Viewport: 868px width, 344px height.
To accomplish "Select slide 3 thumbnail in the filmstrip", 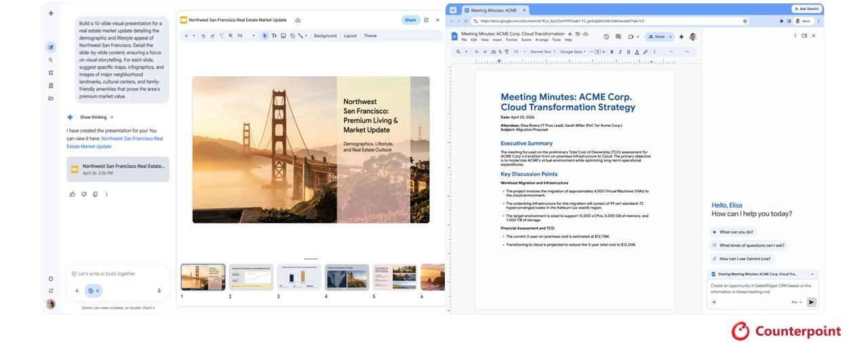I will 299,278.
